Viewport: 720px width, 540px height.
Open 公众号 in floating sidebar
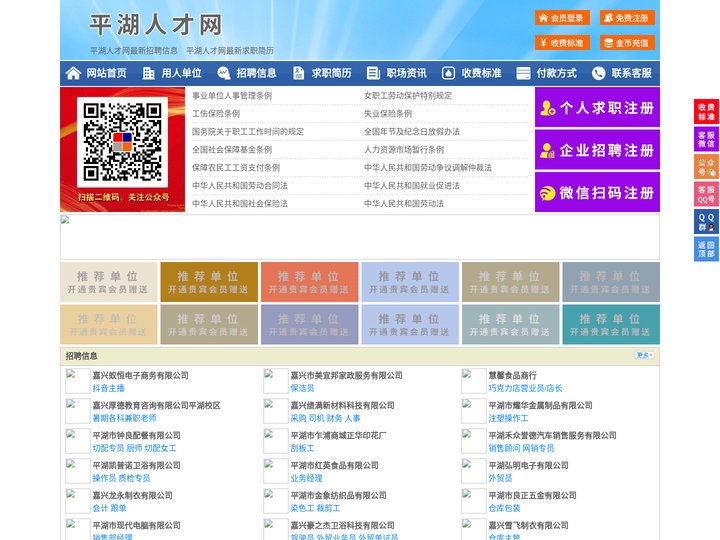click(706, 167)
